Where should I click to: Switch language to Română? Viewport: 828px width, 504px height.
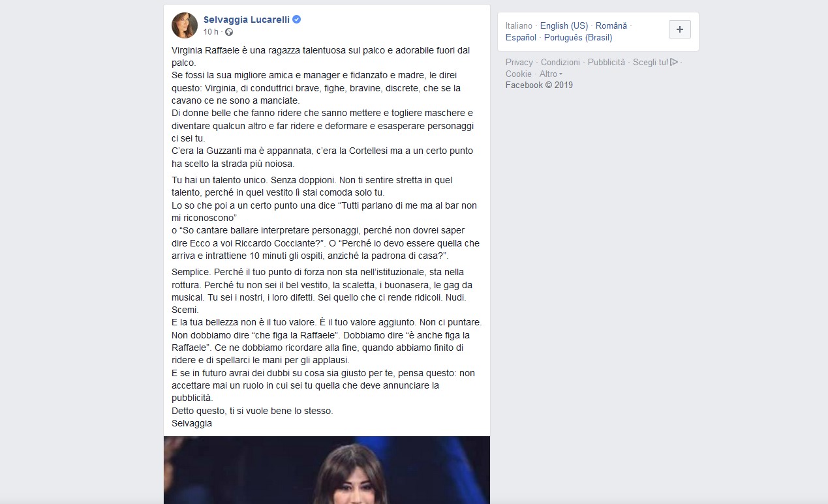click(x=611, y=25)
